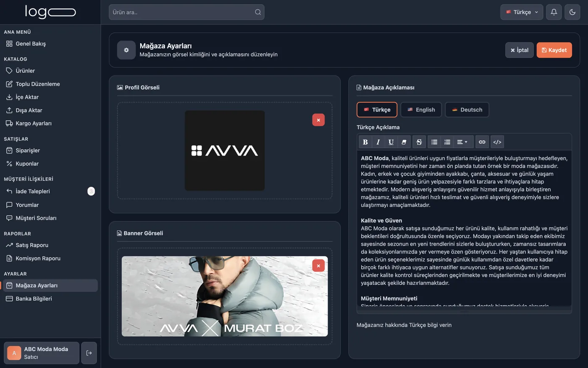Click the AVVA profile logo thumbnail
588x368 pixels.
tap(225, 151)
